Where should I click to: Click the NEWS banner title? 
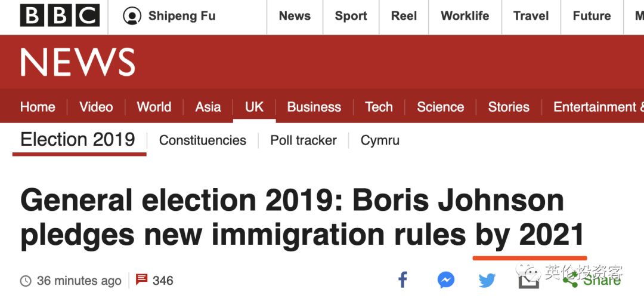click(78, 62)
